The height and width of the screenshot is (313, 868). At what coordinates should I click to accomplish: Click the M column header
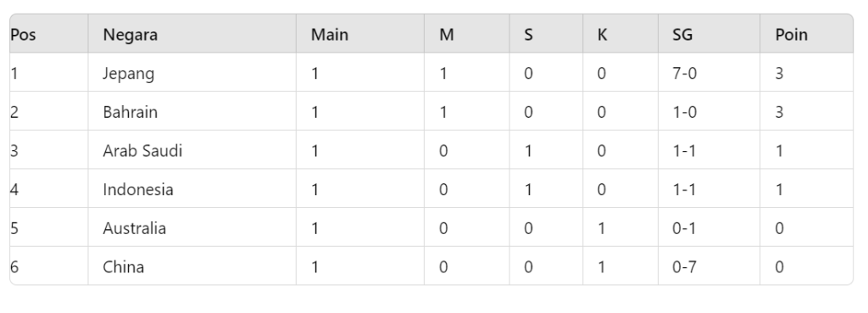(x=467, y=34)
